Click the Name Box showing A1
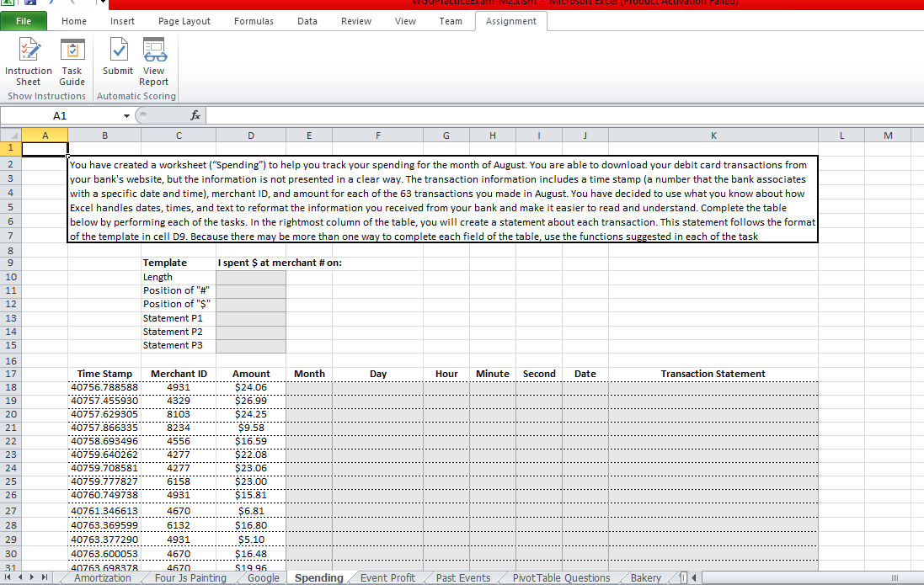The height and width of the screenshot is (585, 924). pyautogui.click(x=60, y=115)
